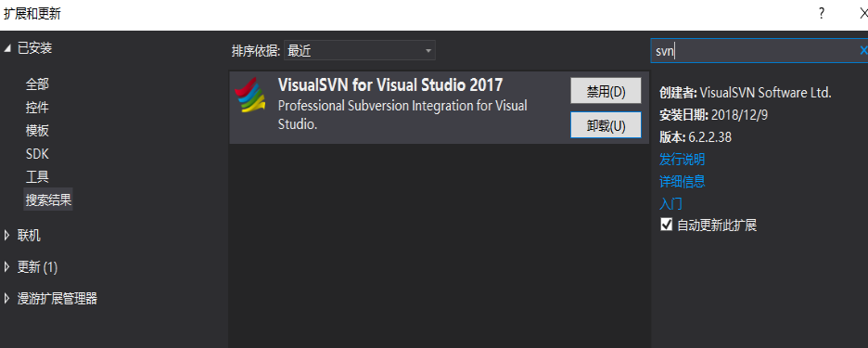This screenshot has width=868, height=348.
Task: Open the 详细信息 link
Action: click(682, 181)
